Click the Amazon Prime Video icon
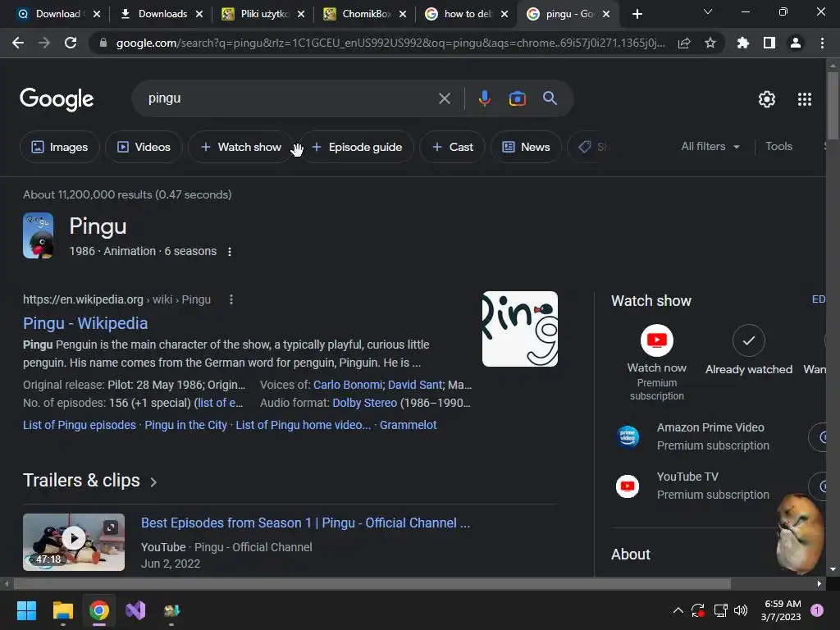The height and width of the screenshot is (630, 840). pos(628,436)
